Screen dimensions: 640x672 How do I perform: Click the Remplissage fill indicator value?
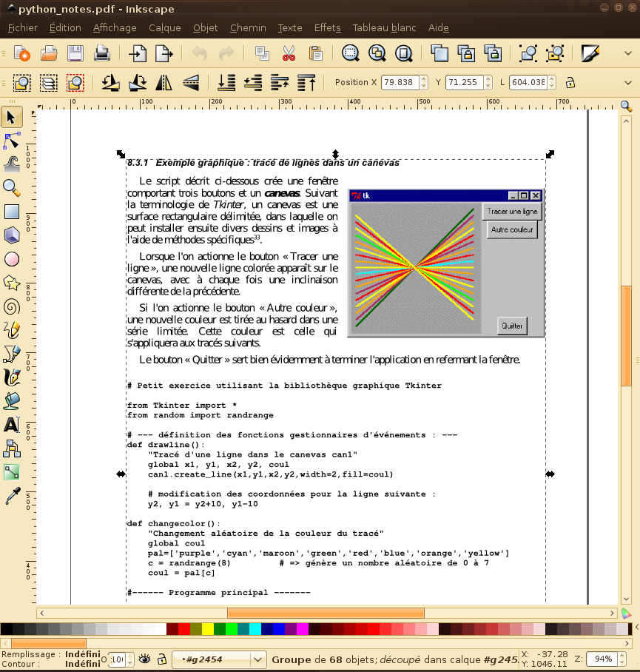click(83, 654)
